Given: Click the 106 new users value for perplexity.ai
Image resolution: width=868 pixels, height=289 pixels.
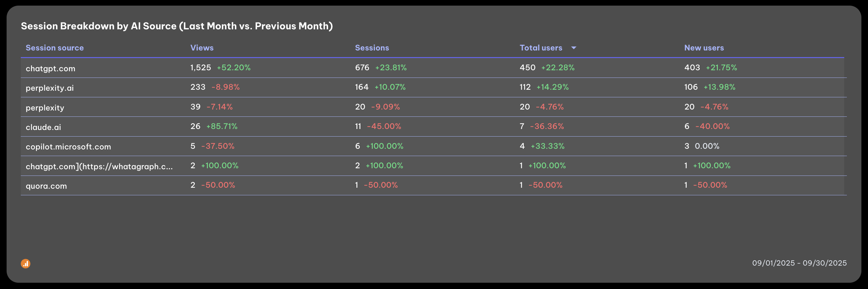Looking at the screenshot, I should coord(691,87).
